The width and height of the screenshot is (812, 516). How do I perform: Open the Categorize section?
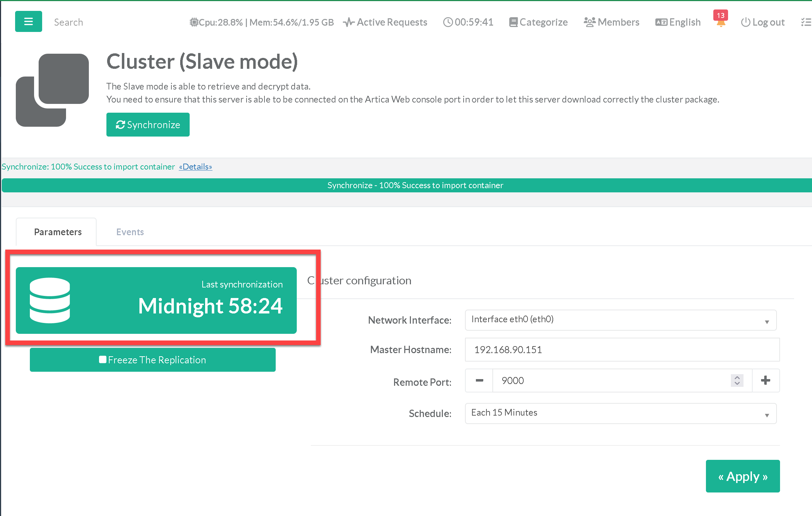point(538,22)
